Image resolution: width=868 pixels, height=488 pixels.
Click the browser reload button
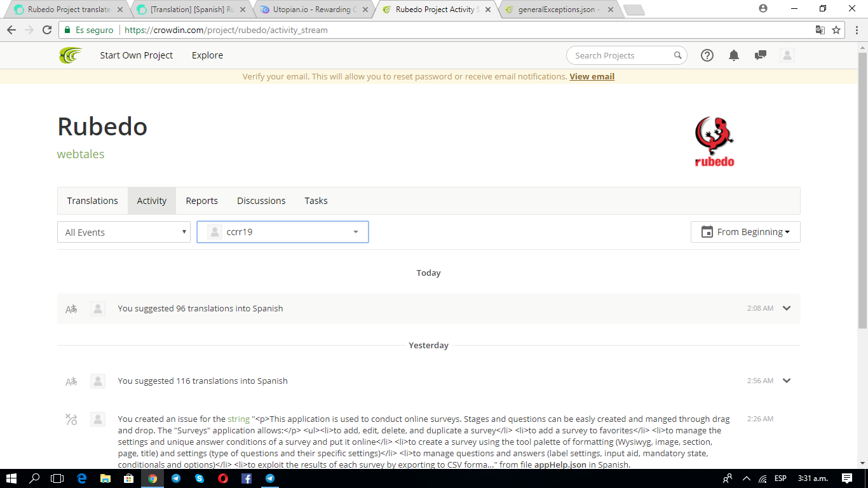click(x=47, y=30)
